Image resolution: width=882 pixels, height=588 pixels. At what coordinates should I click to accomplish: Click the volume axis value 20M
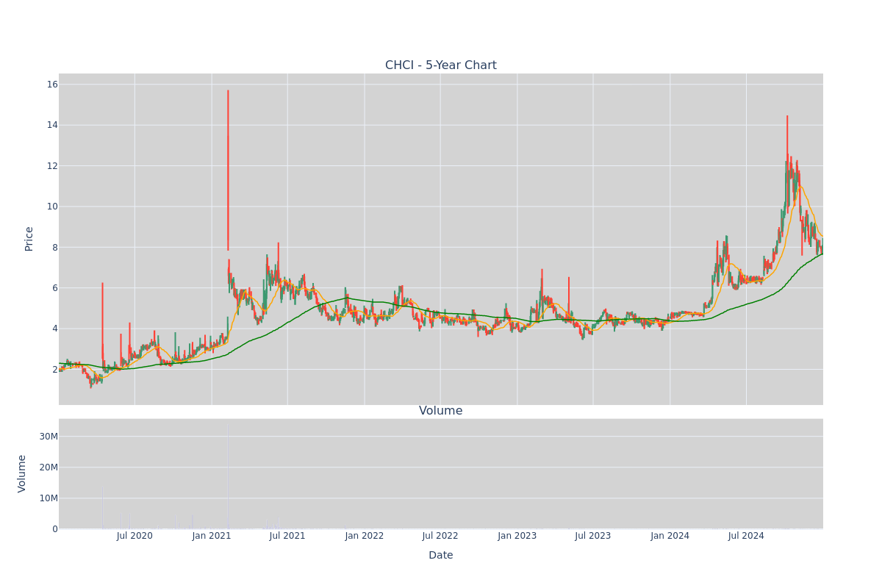(49, 467)
